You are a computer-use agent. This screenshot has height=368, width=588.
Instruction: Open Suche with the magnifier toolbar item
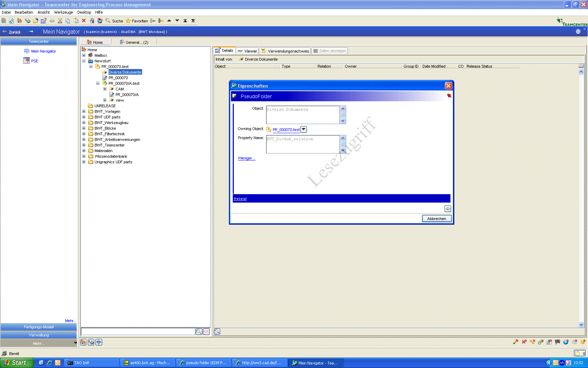pos(114,21)
